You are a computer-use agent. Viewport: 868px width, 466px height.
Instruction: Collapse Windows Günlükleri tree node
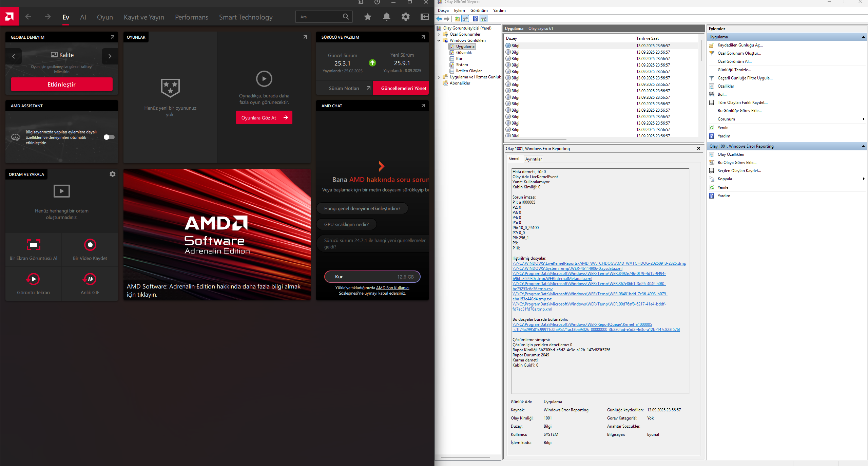point(439,40)
